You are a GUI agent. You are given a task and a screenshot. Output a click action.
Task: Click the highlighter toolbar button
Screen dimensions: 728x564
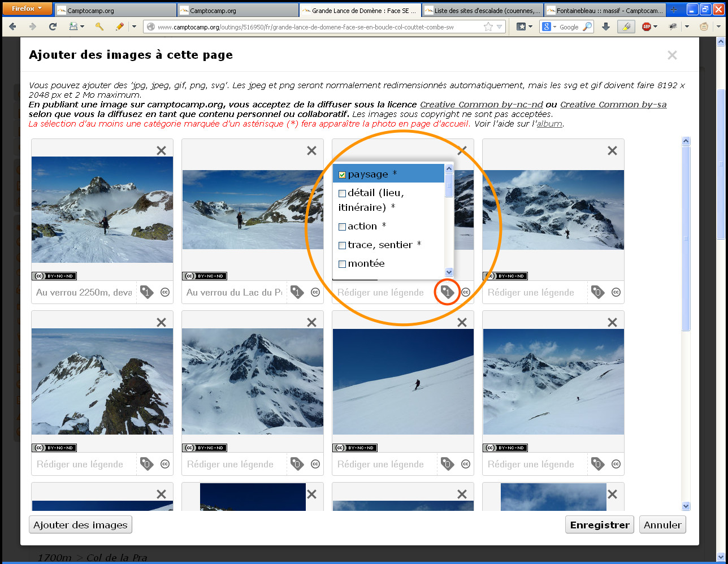626,27
